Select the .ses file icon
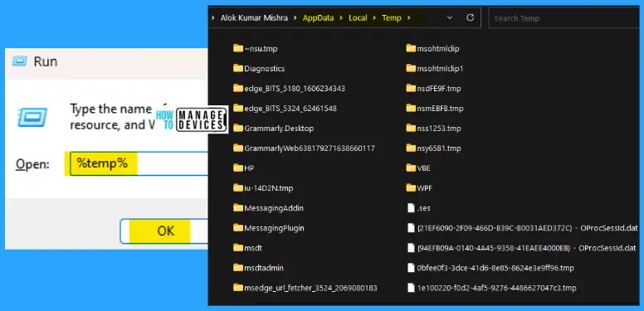The image size is (644, 311). pos(411,208)
